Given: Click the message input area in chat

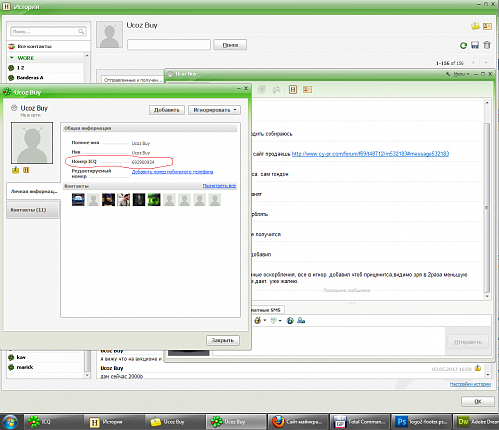Looking at the screenshot, I should tap(328, 341).
